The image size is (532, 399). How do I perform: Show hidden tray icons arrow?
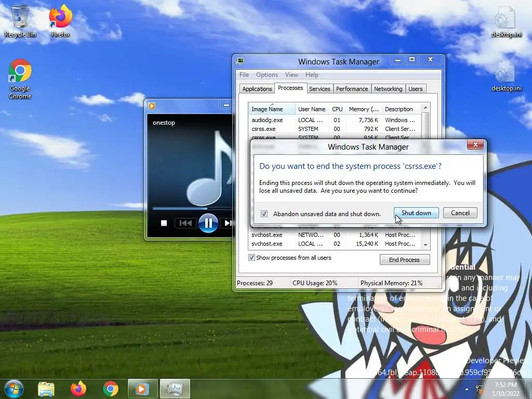(467, 389)
